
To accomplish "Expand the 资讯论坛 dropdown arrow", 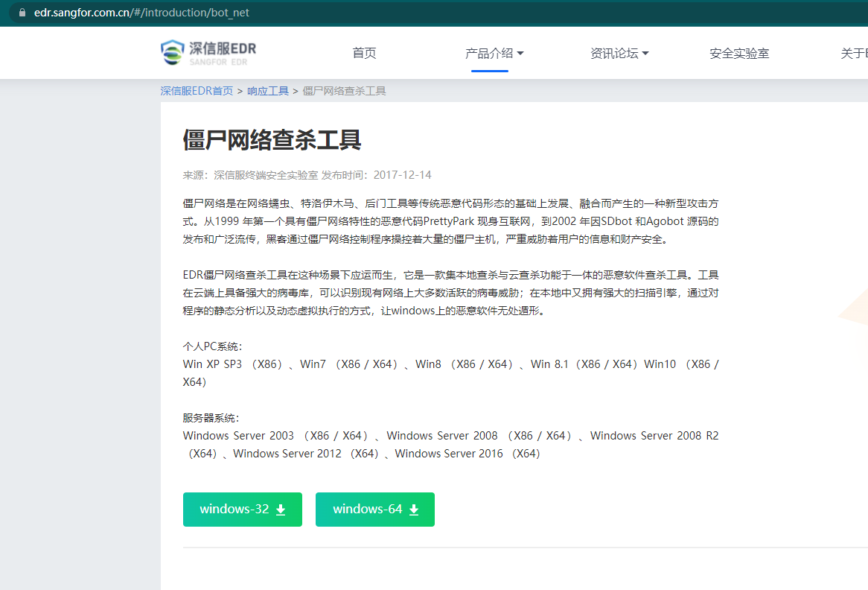I will click(645, 54).
